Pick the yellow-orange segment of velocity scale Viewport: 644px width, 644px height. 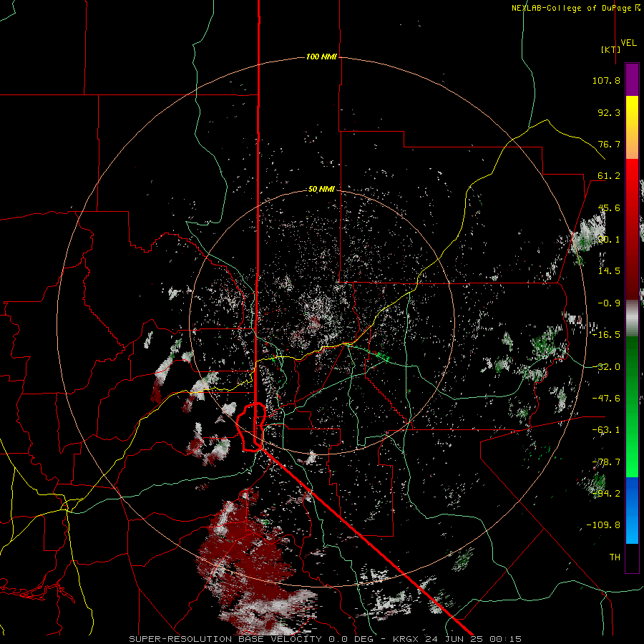632,127
